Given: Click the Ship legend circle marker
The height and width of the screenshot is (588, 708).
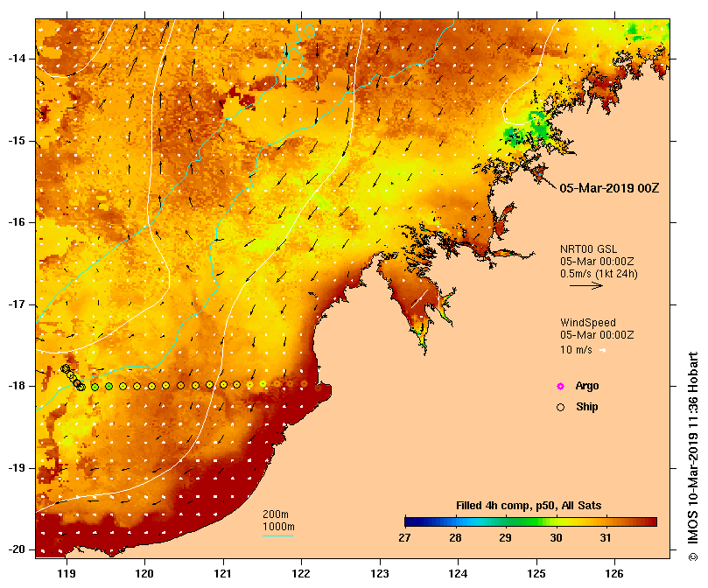Looking at the screenshot, I should pyautogui.click(x=560, y=408).
